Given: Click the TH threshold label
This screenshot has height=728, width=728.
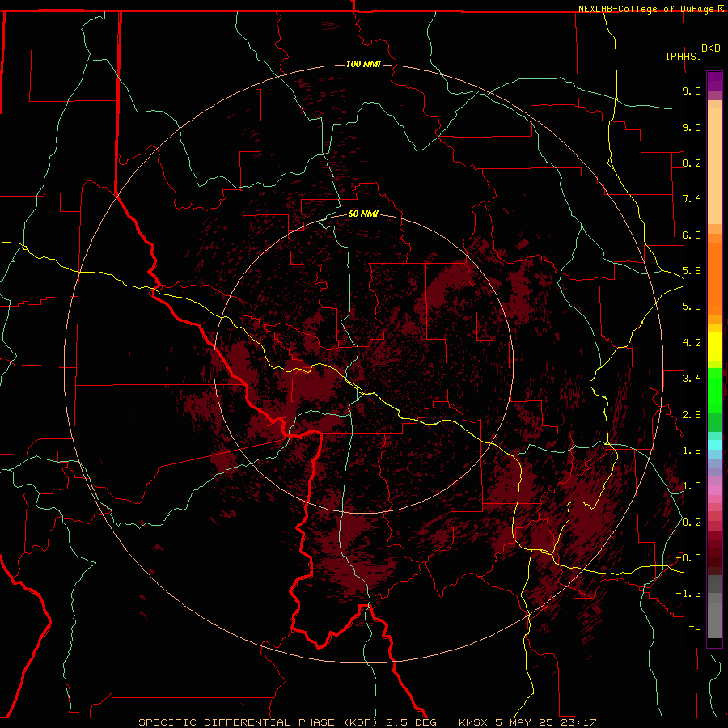Looking at the screenshot, I should [695, 630].
